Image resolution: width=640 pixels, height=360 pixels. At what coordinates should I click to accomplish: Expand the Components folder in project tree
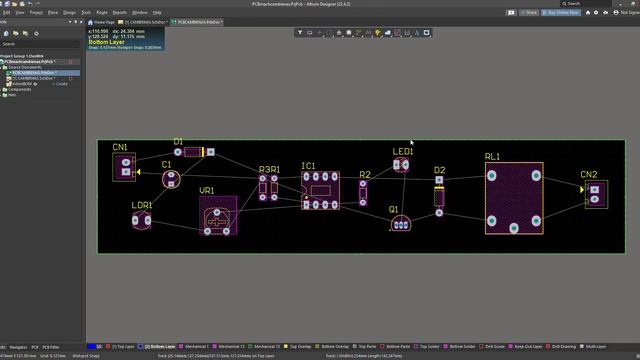click(1, 89)
